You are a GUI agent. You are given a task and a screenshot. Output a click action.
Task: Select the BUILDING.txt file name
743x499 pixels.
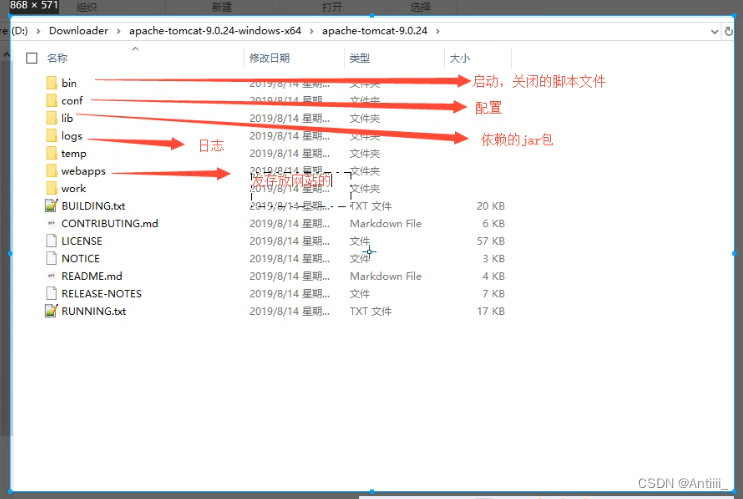point(93,206)
